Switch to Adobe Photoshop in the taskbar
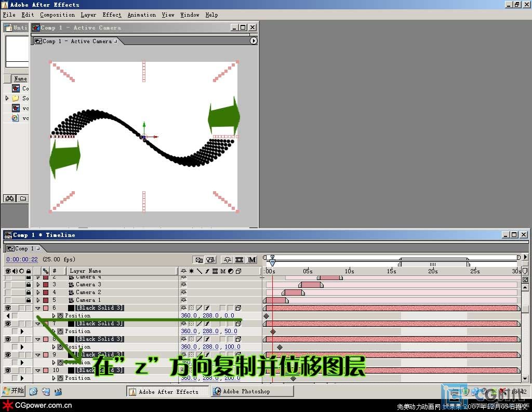This screenshot has width=532, height=412. [x=246, y=392]
